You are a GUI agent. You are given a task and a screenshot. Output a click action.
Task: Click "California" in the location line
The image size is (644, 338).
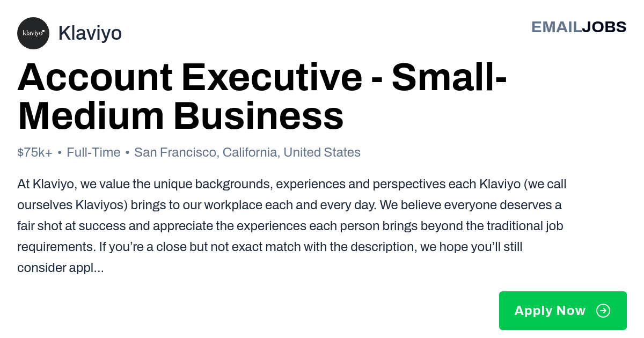251,152
